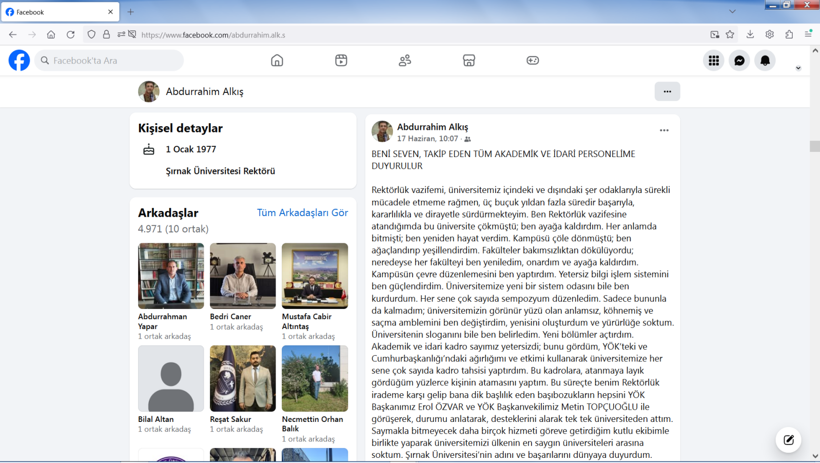820x463 pixels.
Task: Click the Facebook'ta Ara search field
Action: [109, 61]
